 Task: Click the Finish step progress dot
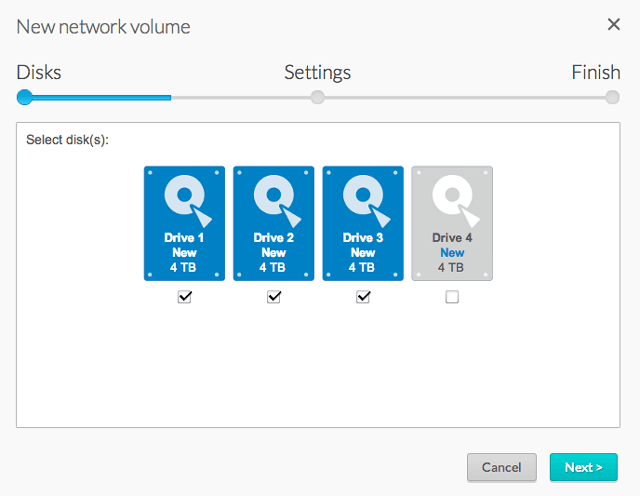point(612,98)
